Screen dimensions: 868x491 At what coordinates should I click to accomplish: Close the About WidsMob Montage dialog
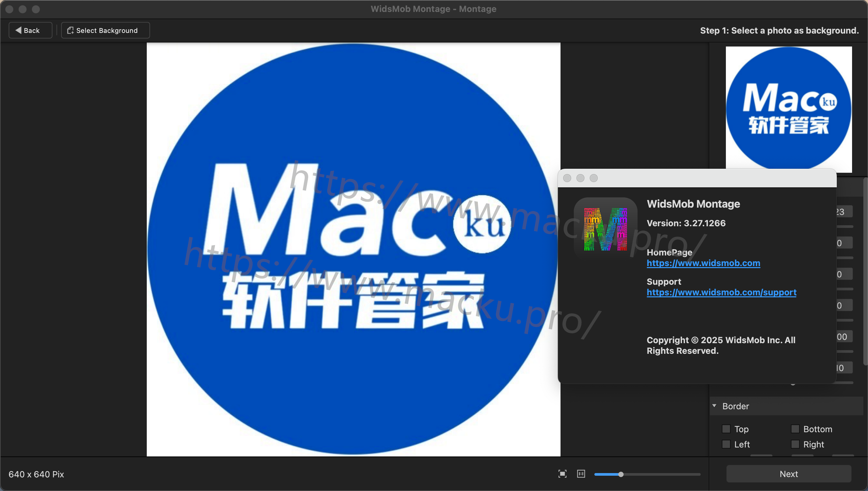[567, 178]
